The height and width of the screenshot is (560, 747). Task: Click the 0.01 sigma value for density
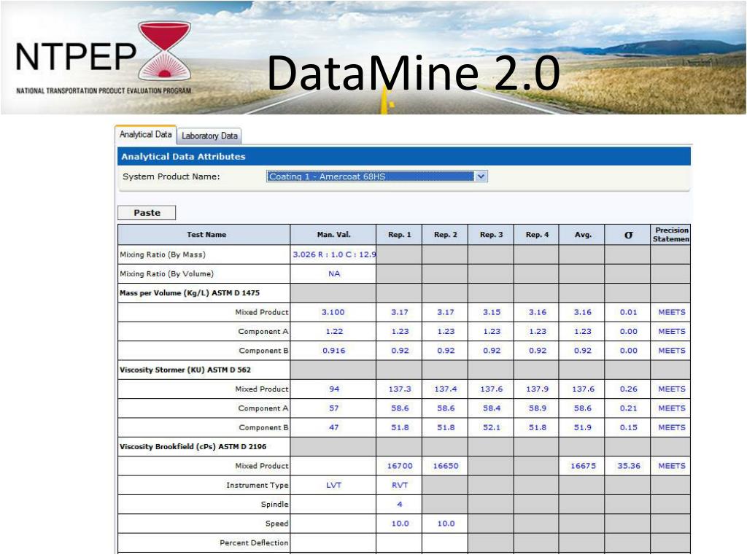click(x=628, y=312)
